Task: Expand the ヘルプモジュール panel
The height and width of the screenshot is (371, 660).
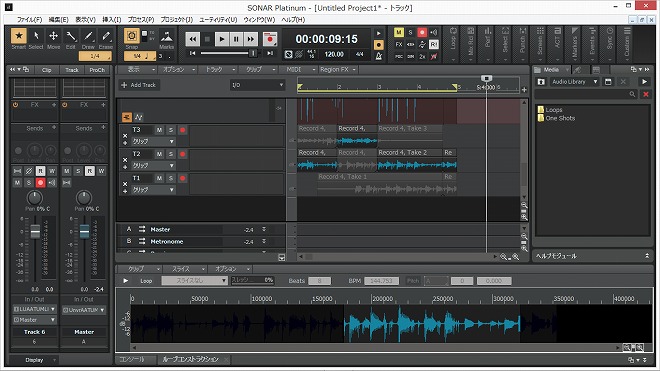Action: coord(647,256)
